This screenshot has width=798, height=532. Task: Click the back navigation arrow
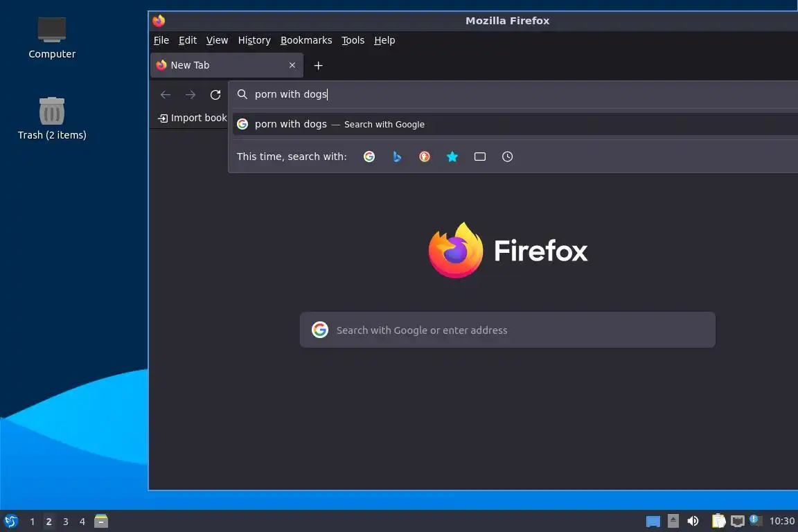coord(166,95)
